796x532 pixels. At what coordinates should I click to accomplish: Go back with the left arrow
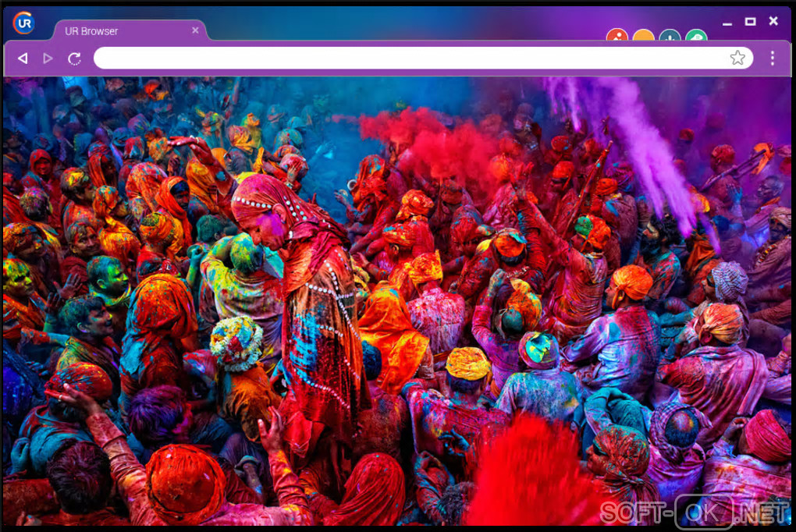(23, 59)
